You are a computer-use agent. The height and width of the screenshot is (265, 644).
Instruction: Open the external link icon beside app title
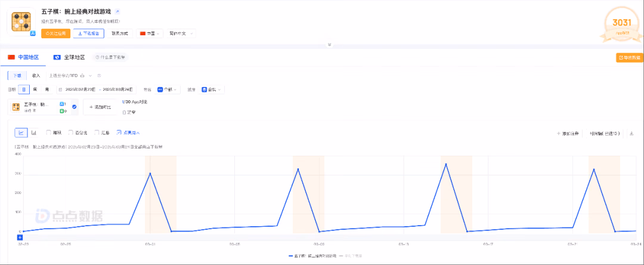coord(117,11)
